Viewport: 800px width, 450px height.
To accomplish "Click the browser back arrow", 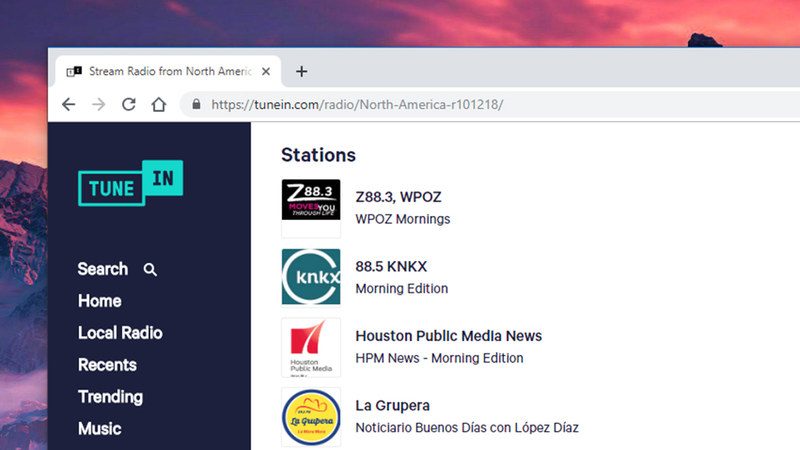I will 68,105.
